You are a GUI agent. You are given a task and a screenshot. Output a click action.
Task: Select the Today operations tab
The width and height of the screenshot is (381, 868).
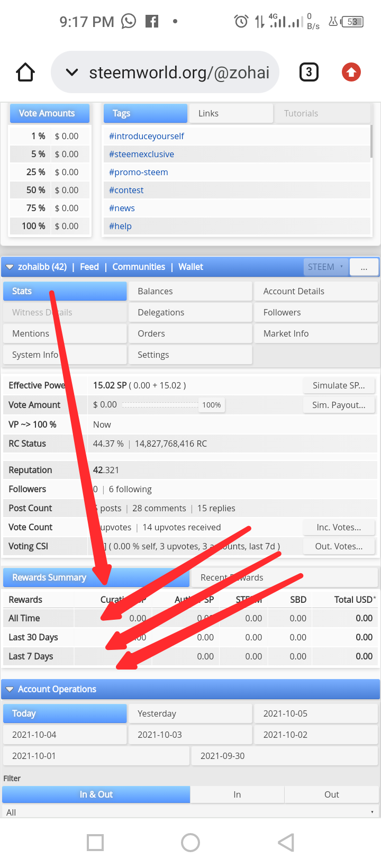pos(65,713)
